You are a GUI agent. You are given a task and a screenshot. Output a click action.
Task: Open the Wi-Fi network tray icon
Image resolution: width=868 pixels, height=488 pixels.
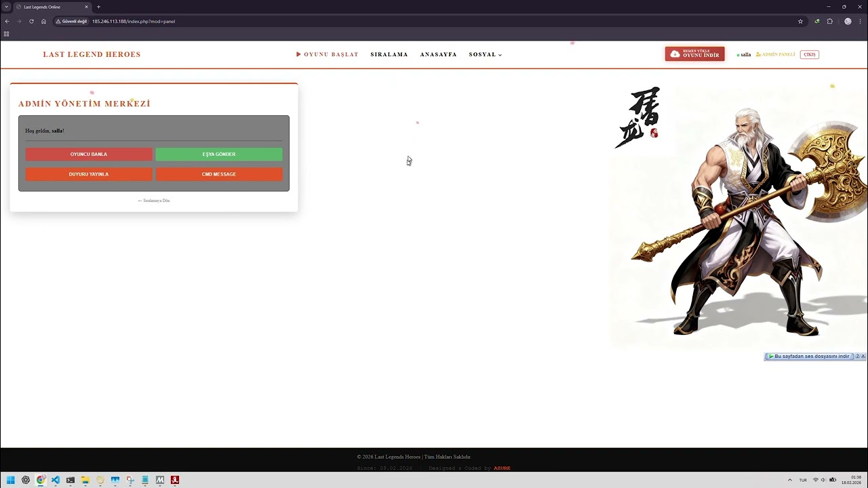click(x=816, y=480)
